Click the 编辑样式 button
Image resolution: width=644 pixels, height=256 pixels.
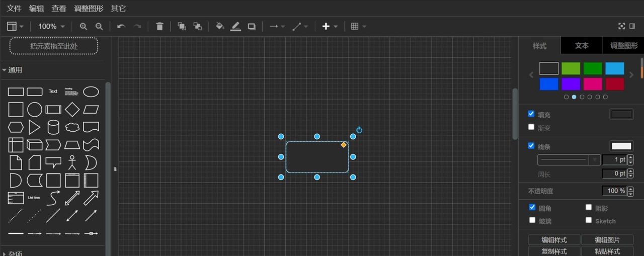point(554,240)
